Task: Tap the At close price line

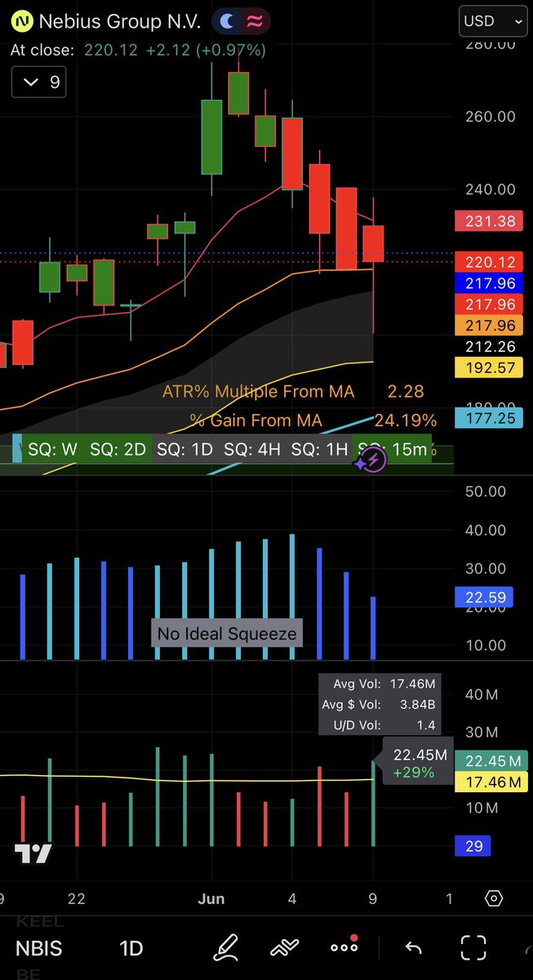Action: tap(138, 50)
